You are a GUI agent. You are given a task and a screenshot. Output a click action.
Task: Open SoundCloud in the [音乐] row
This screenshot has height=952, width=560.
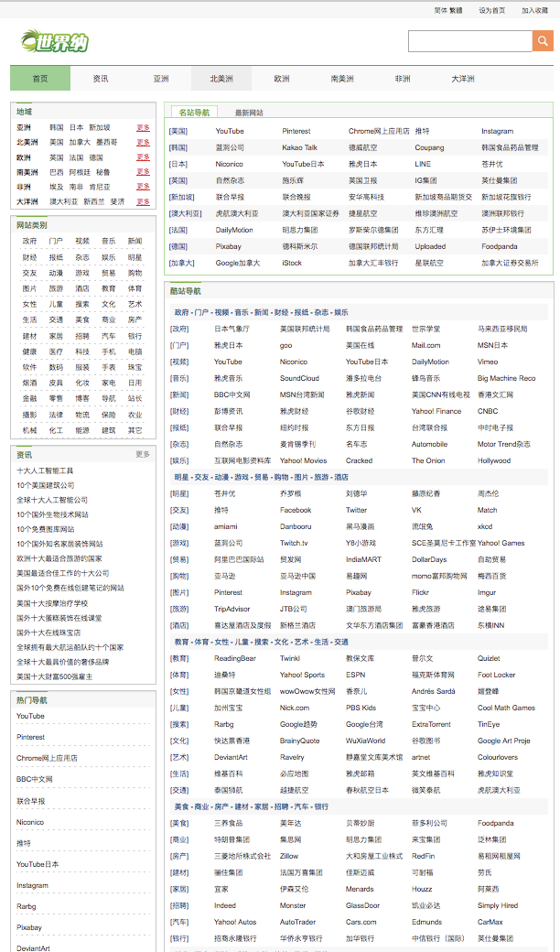[299, 378]
